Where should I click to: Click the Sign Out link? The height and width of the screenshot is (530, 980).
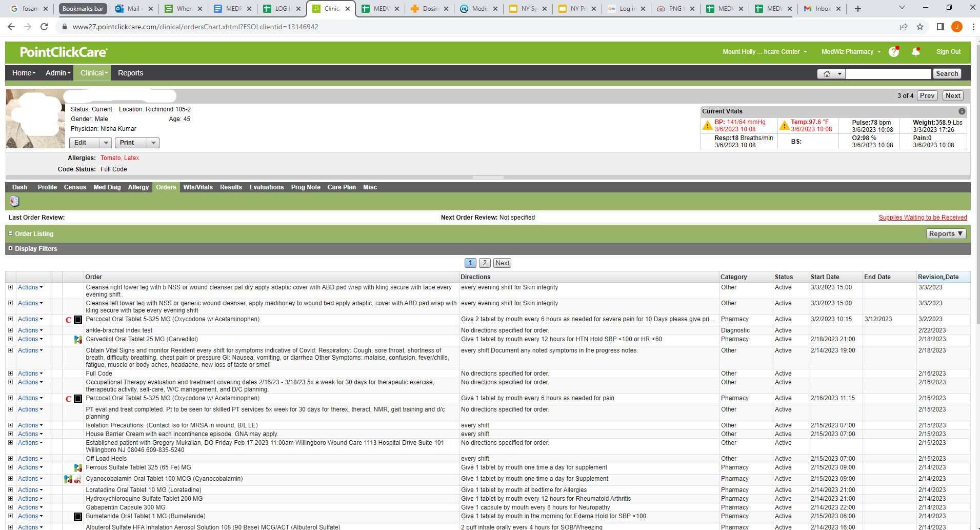948,52
